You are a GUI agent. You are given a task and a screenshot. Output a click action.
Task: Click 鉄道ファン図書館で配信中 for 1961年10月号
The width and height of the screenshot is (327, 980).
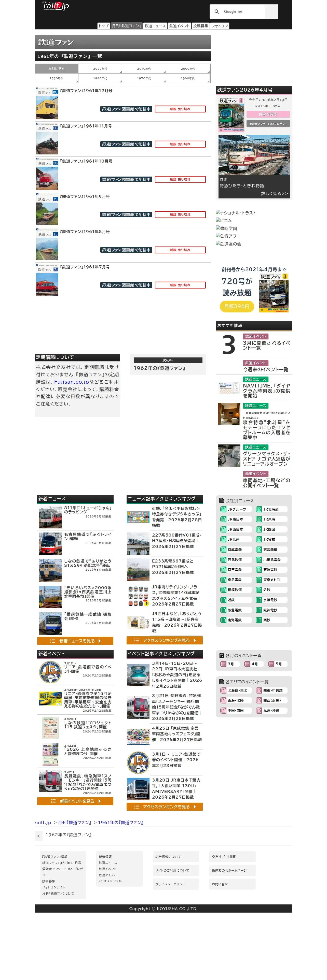point(126,180)
